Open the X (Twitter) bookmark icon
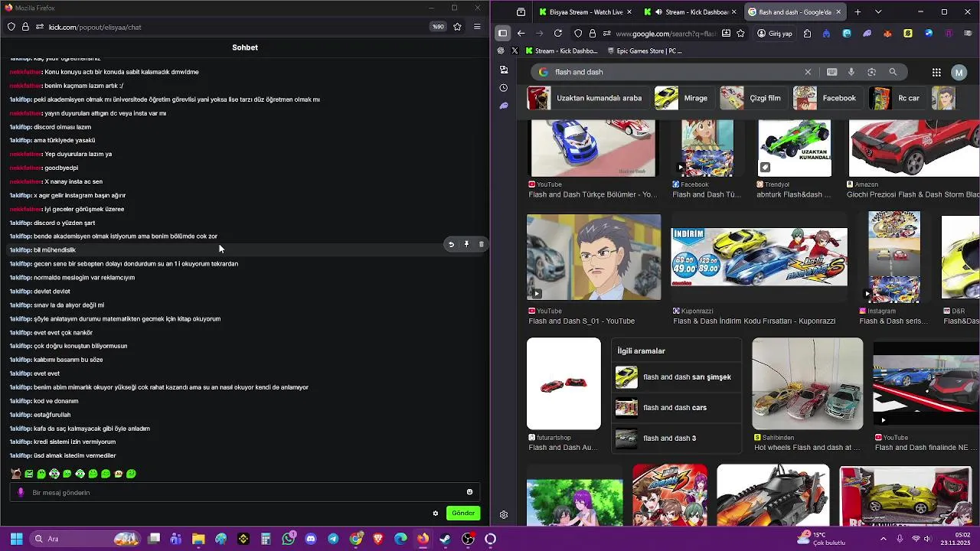980x551 pixels. (514, 51)
